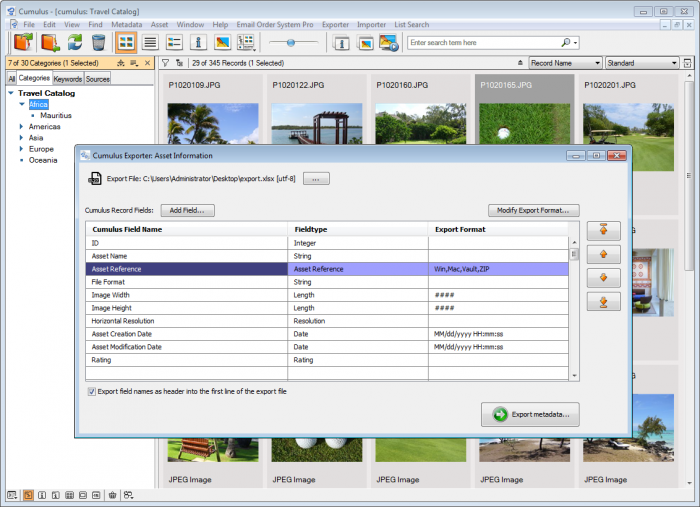
Task: Click the recycle bin icon in main toolbar
Action: (98, 42)
